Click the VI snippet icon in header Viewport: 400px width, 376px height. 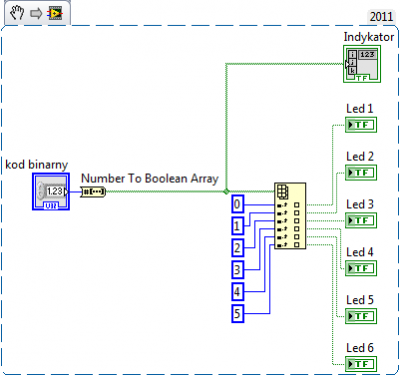point(54,13)
